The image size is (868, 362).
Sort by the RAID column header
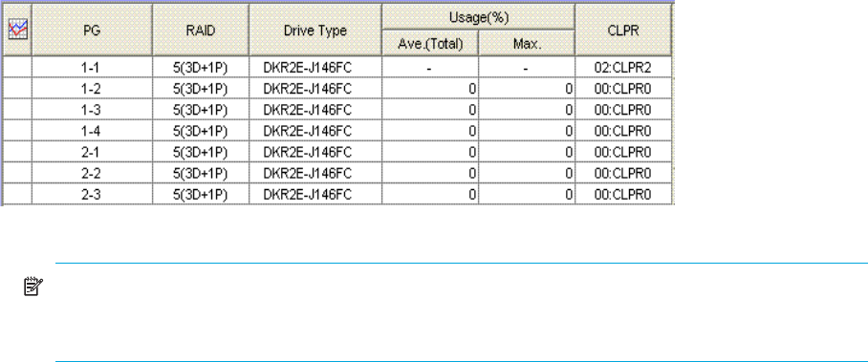[x=201, y=30]
